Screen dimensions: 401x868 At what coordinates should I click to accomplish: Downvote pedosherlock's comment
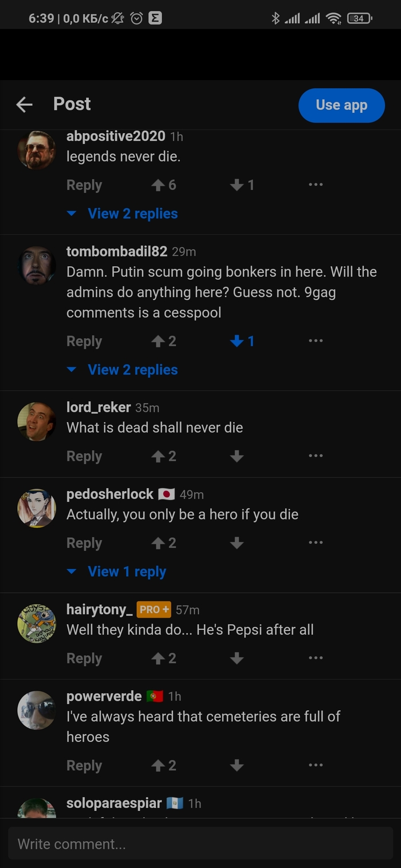(237, 543)
